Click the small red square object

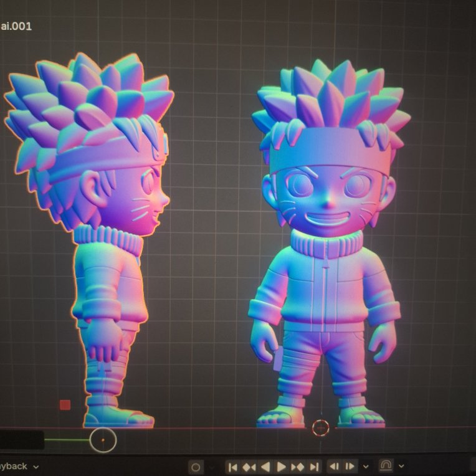coord(65,404)
